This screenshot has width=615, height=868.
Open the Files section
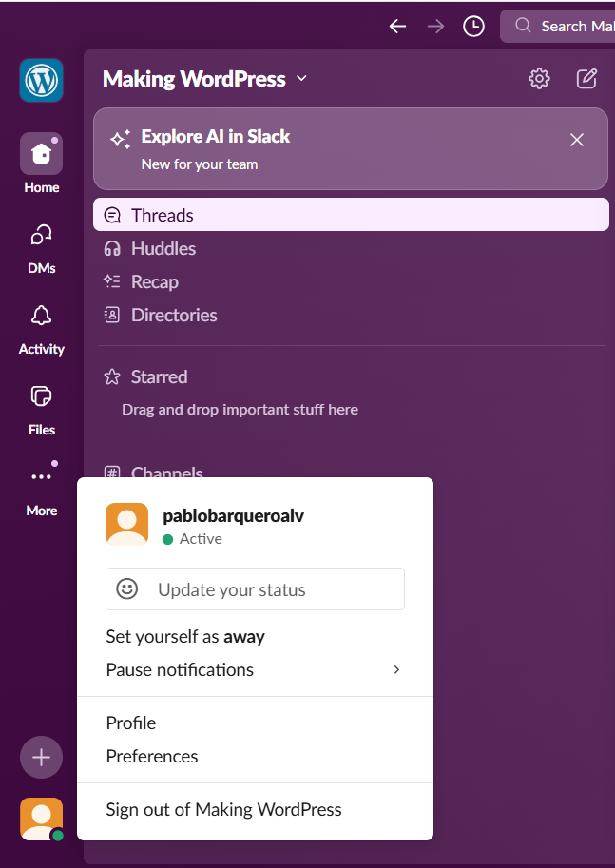(41, 396)
